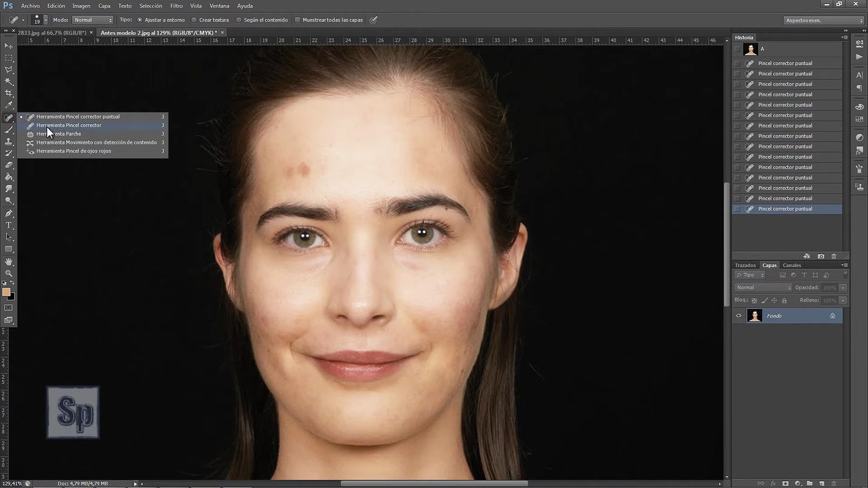
Task: Expand the layer blend mode dropdown in Capas
Action: [x=764, y=287]
